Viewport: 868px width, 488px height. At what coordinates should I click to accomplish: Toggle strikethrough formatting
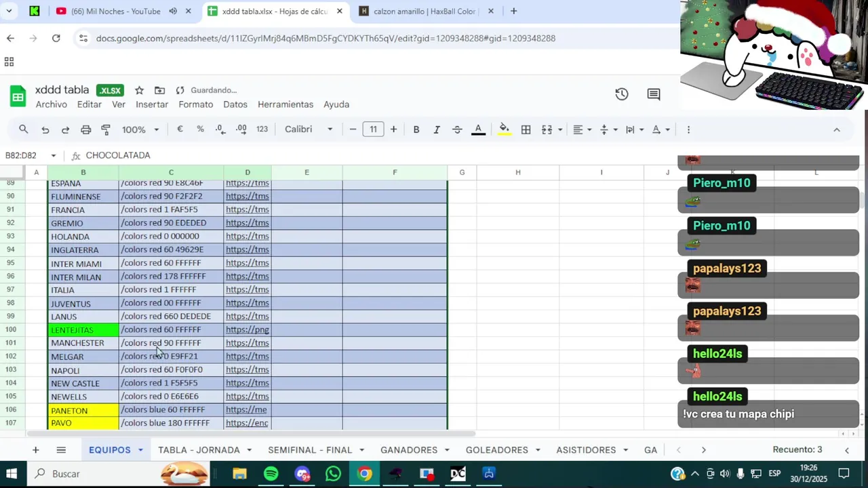[457, 129]
